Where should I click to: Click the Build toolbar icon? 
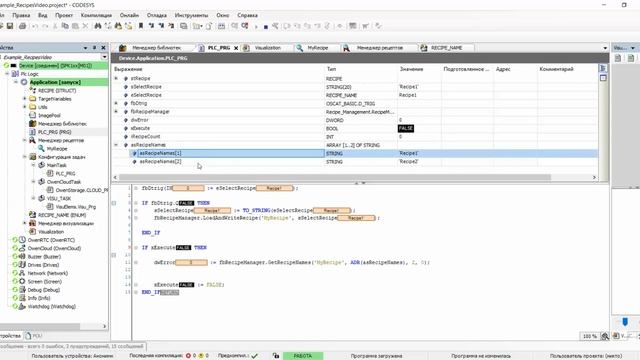pos(221,26)
